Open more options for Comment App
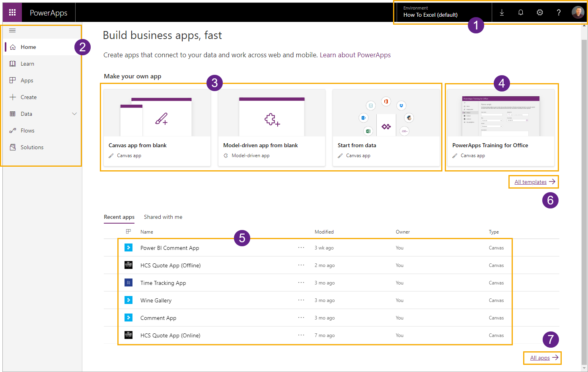 click(x=301, y=317)
